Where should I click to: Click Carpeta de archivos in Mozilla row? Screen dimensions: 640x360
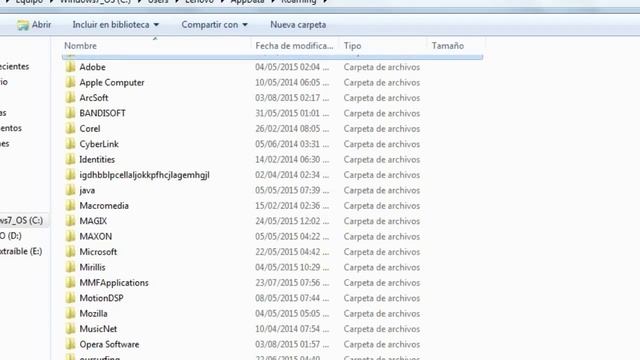click(382, 313)
